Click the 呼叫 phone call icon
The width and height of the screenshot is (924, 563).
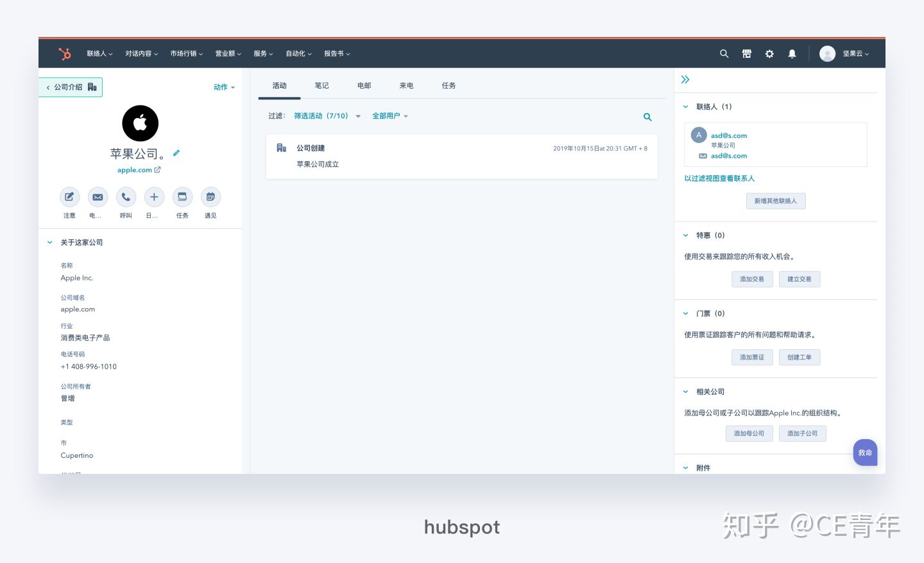pyautogui.click(x=126, y=197)
